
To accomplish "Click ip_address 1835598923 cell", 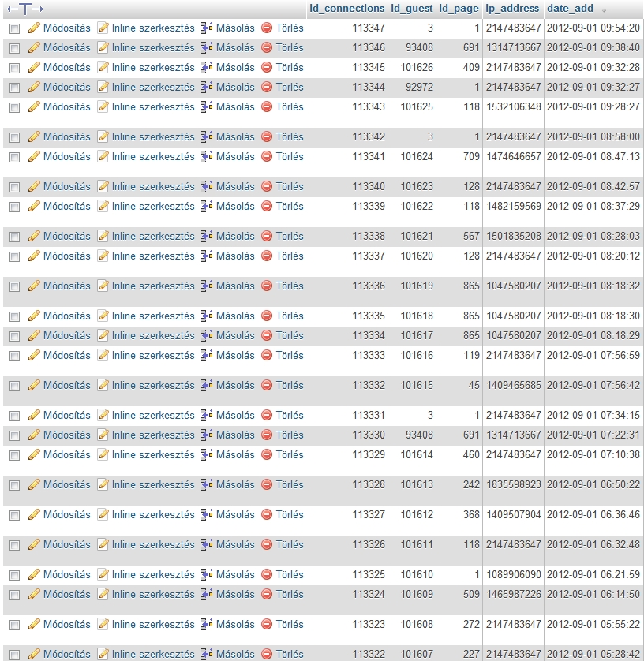I will tap(513, 485).
